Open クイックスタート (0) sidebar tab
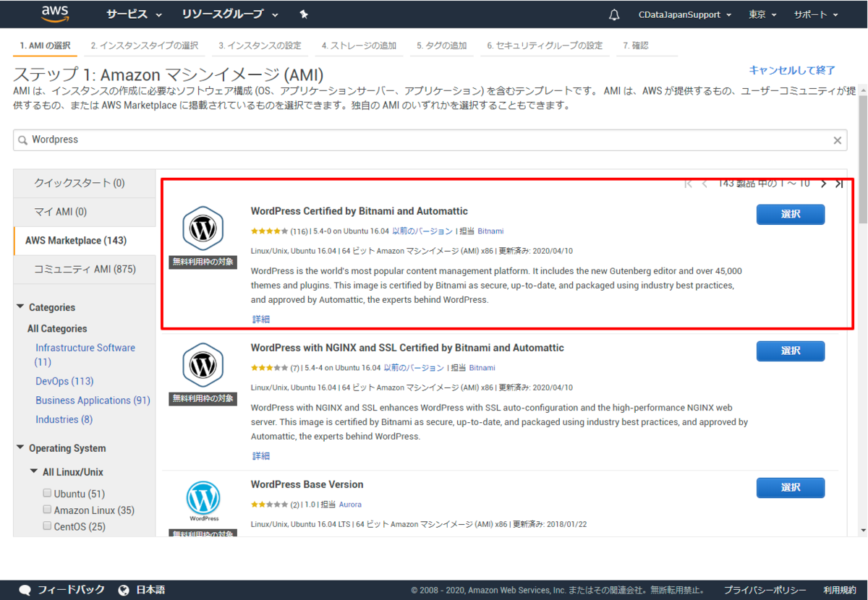This screenshot has width=868, height=600. click(x=85, y=183)
